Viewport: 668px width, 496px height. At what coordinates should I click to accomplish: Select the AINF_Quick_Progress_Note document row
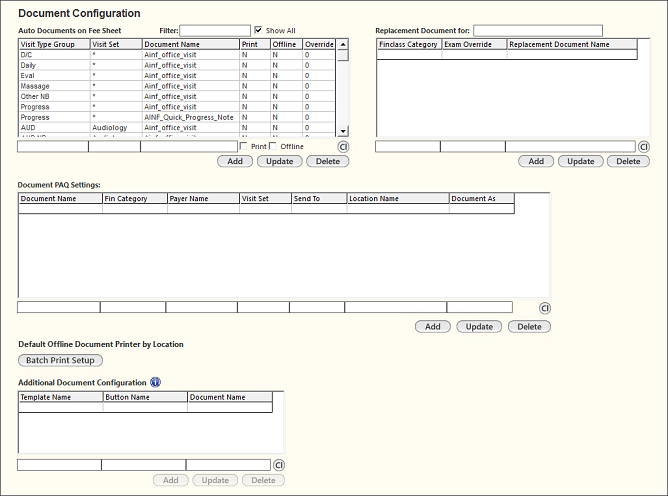click(x=177, y=117)
